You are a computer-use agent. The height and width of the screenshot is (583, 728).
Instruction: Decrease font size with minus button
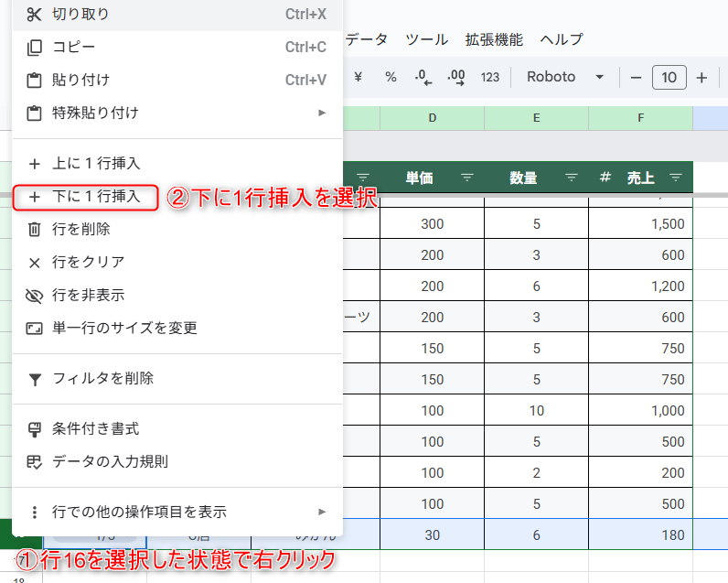(x=636, y=78)
